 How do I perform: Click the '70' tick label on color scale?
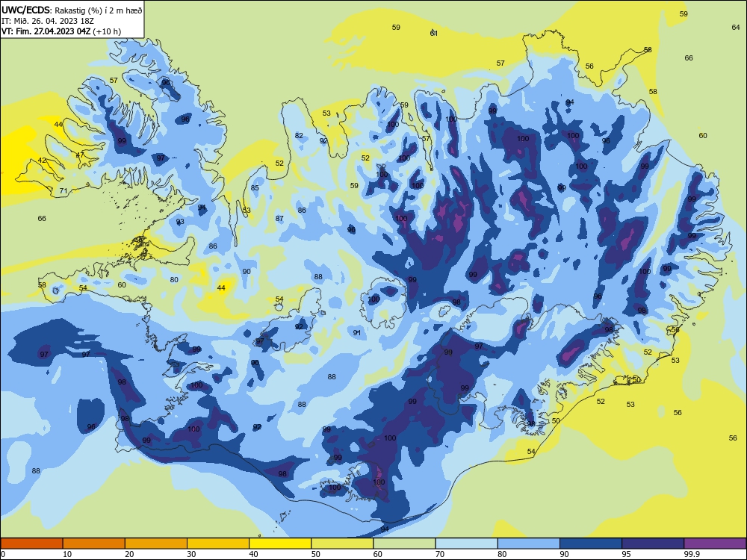440,554
